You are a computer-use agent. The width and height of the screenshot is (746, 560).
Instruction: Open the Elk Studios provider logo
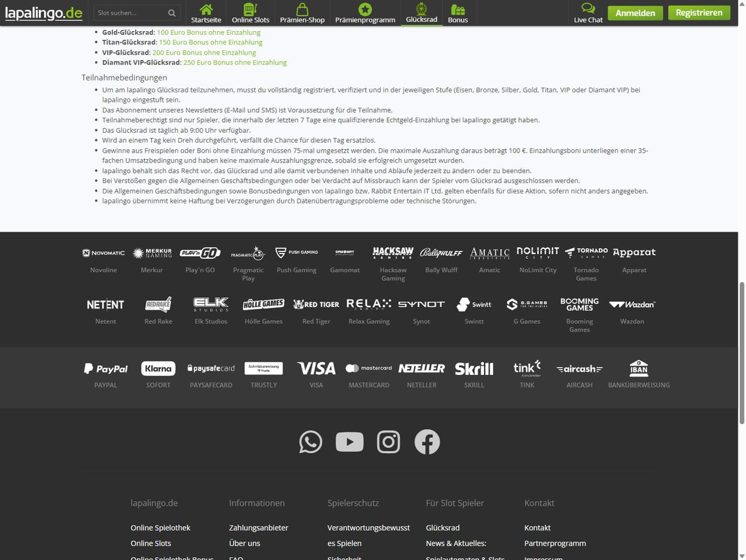(x=211, y=304)
